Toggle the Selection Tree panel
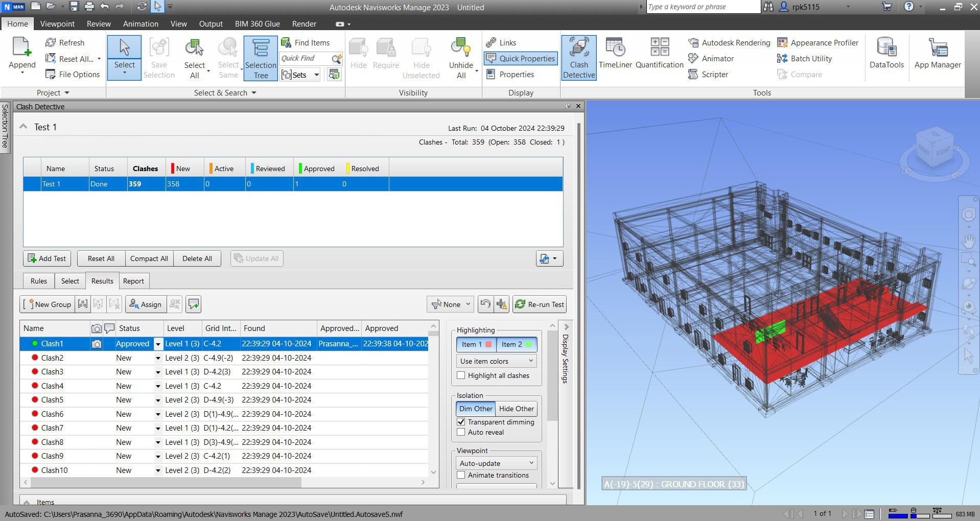 coord(261,58)
